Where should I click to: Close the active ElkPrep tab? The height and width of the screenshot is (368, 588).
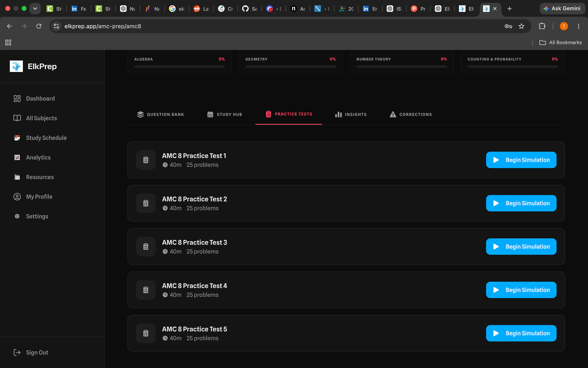click(x=495, y=9)
